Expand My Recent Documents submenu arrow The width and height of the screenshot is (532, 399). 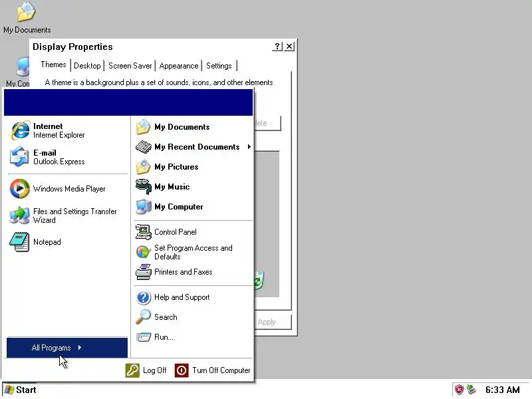[x=249, y=147]
